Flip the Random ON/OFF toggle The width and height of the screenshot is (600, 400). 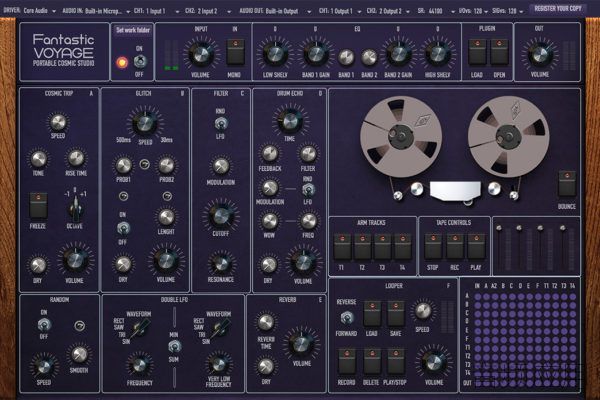click(44, 324)
